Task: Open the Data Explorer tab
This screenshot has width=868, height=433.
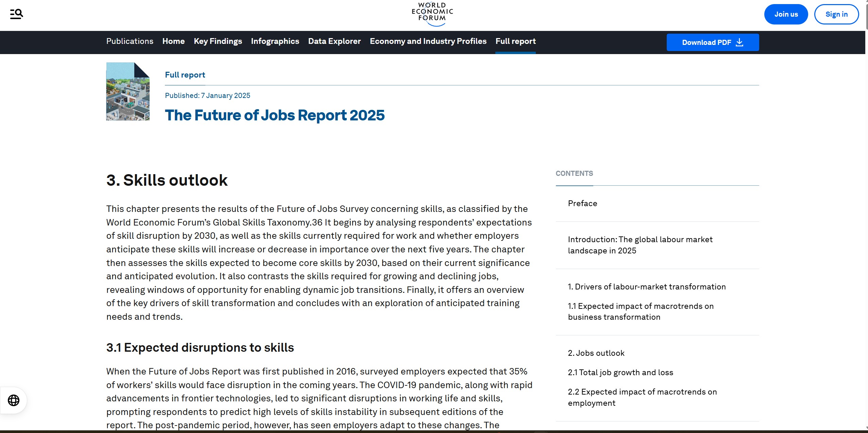Action: (x=335, y=41)
